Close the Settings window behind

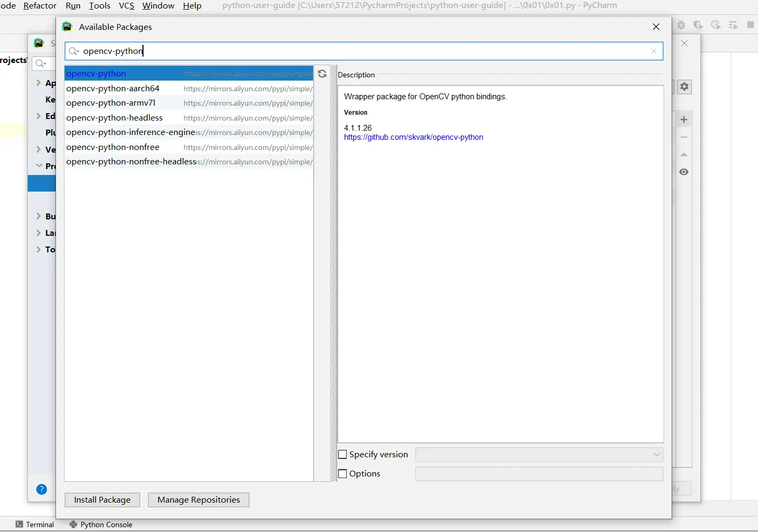pyautogui.click(x=684, y=43)
